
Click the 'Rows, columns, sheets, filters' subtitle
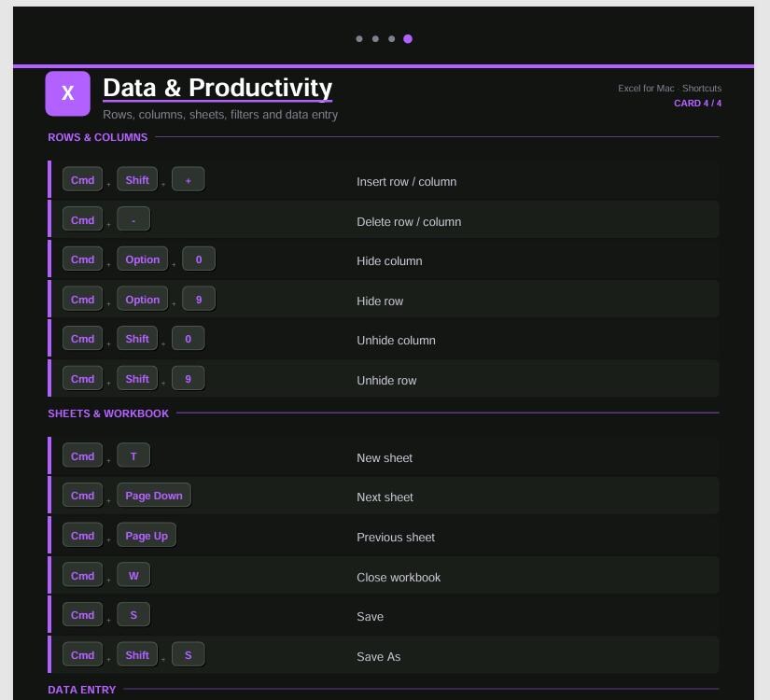pos(220,115)
